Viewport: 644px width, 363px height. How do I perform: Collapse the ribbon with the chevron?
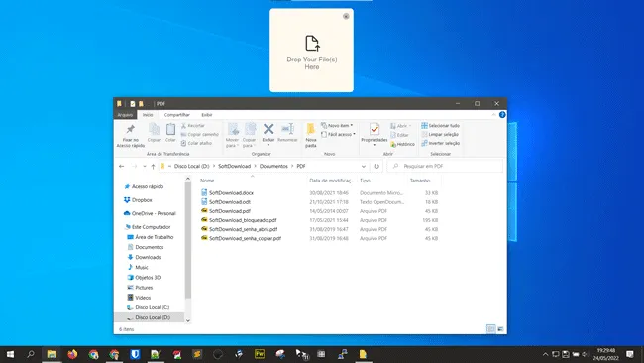(x=493, y=115)
